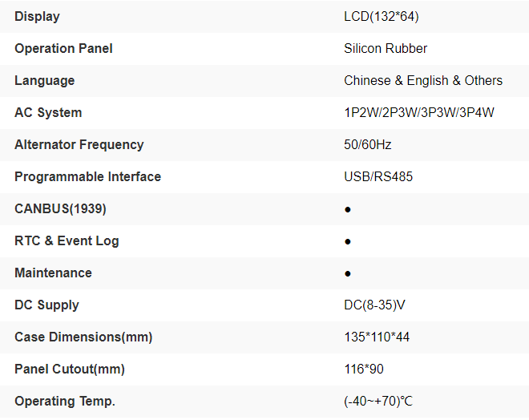Click the CANBUS(1939) bullet dot

pyautogui.click(x=348, y=209)
